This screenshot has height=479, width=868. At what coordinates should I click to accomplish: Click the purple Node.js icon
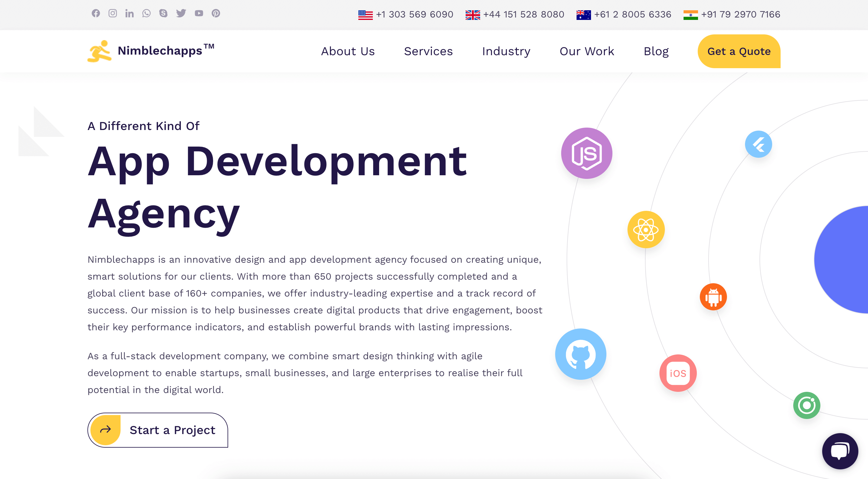coord(586,153)
